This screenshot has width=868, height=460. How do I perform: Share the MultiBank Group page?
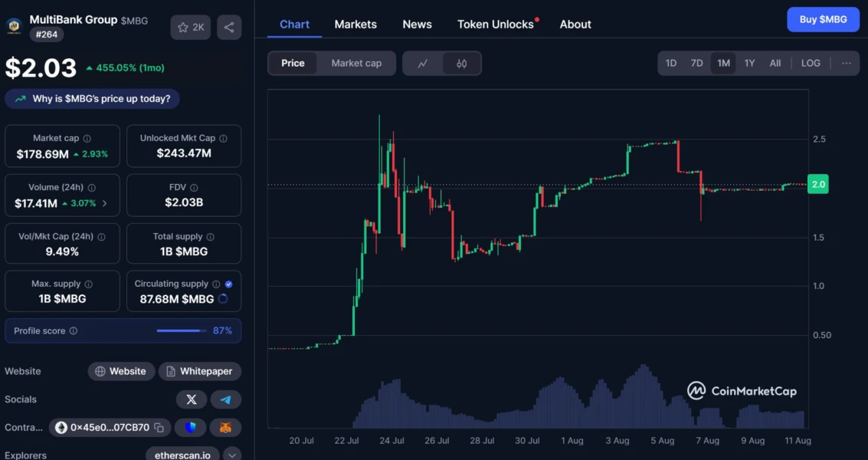coord(226,27)
